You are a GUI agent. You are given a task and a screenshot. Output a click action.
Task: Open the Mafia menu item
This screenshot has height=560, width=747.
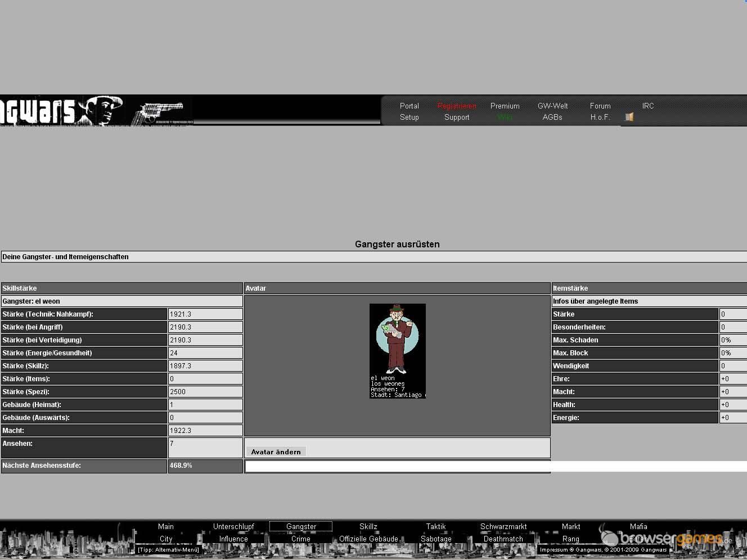pos(638,526)
